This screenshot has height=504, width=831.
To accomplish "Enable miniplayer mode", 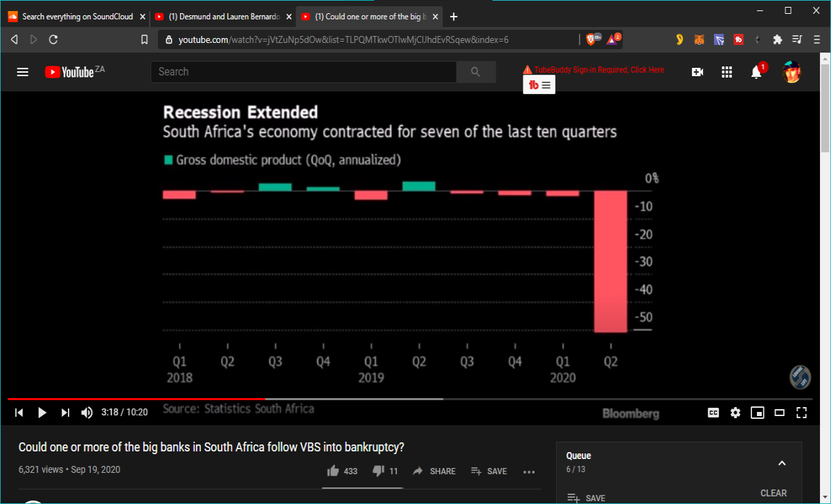I will point(758,413).
